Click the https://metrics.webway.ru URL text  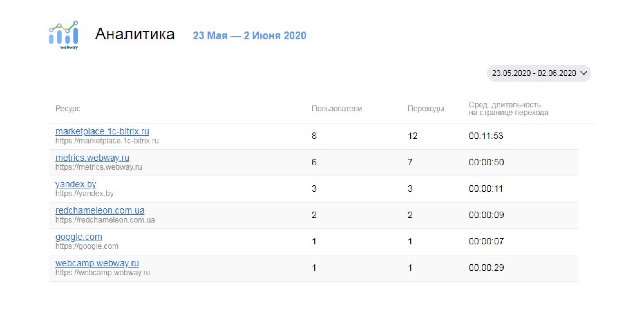[99, 167]
